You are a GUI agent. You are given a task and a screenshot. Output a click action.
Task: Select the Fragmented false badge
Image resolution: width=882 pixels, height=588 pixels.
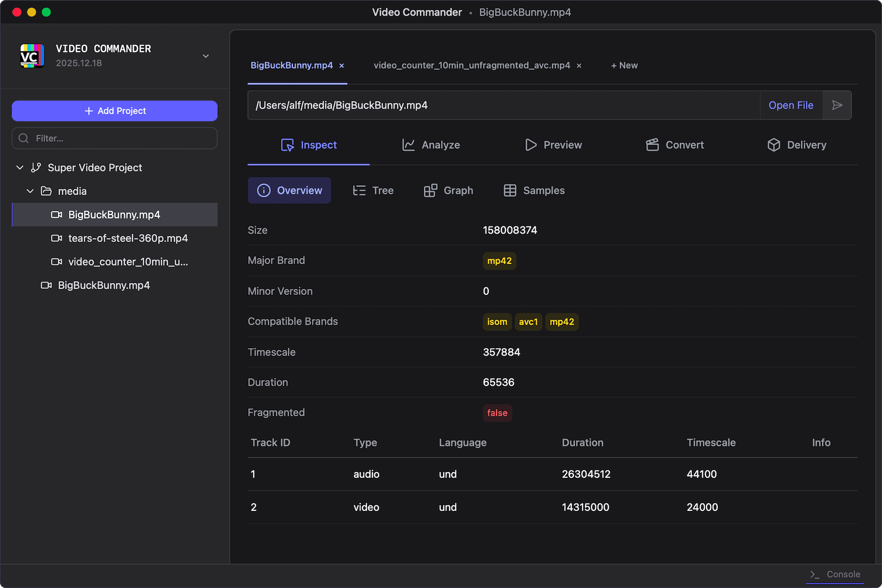(497, 413)
